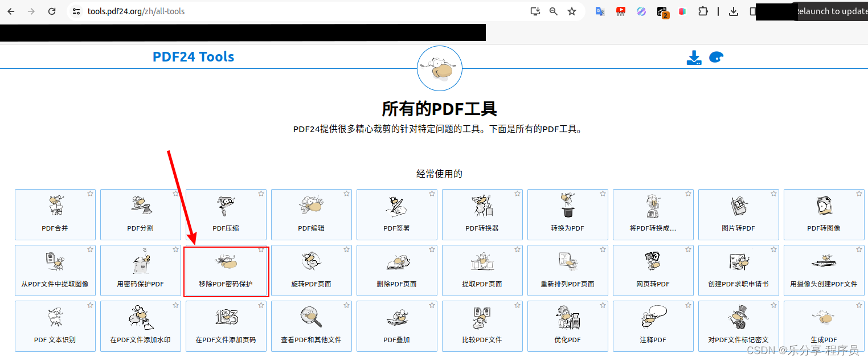Viewport: 868px width, 361px height.
Task: Favorite star on PDF转换器 card
Action: click(517, 194)
